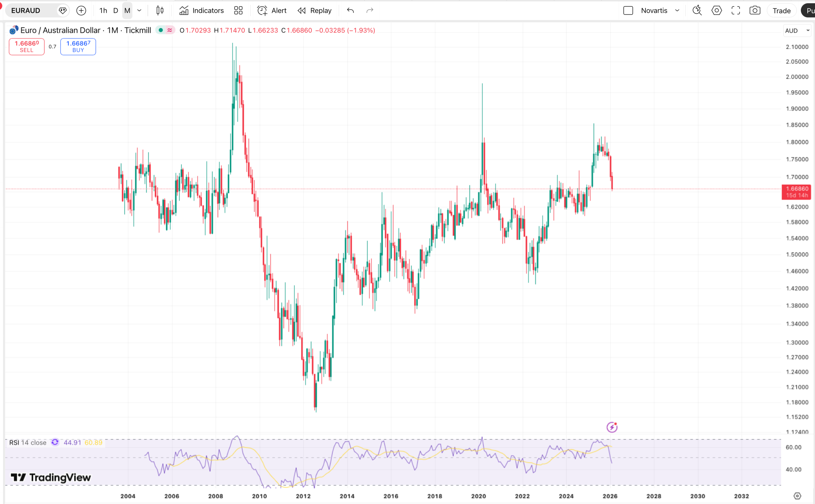Open the Indicators panel
The width and height of the screenshot is (815, 504).
(x=201, y=10)
